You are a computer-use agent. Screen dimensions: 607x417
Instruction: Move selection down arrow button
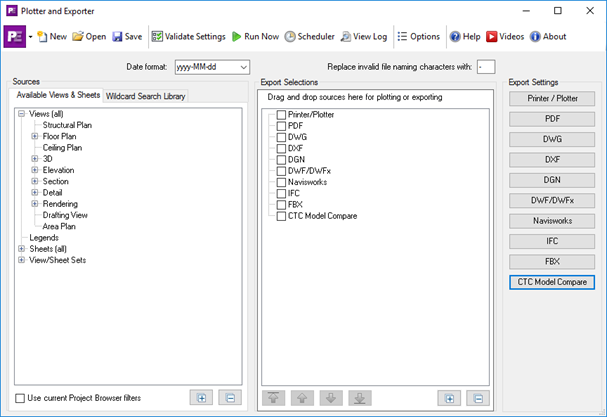coord(331,398)
